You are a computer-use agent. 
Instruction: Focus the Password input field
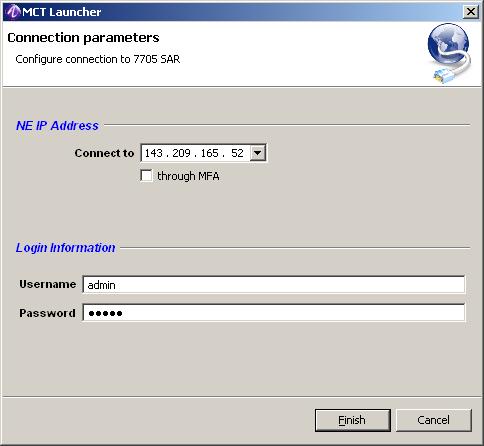pyautogui.click(x=273, y=313)
